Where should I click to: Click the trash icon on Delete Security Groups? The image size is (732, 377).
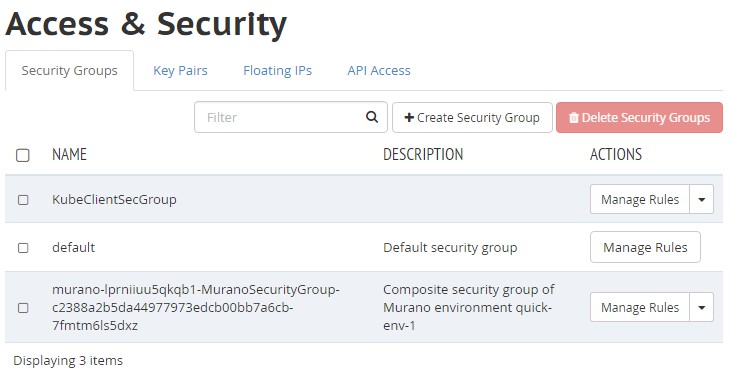(574, 118)
